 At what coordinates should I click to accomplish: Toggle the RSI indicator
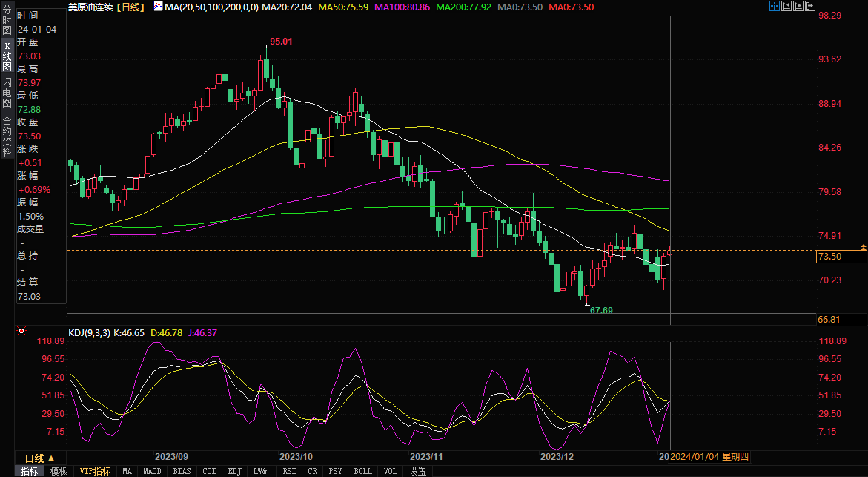289,471
